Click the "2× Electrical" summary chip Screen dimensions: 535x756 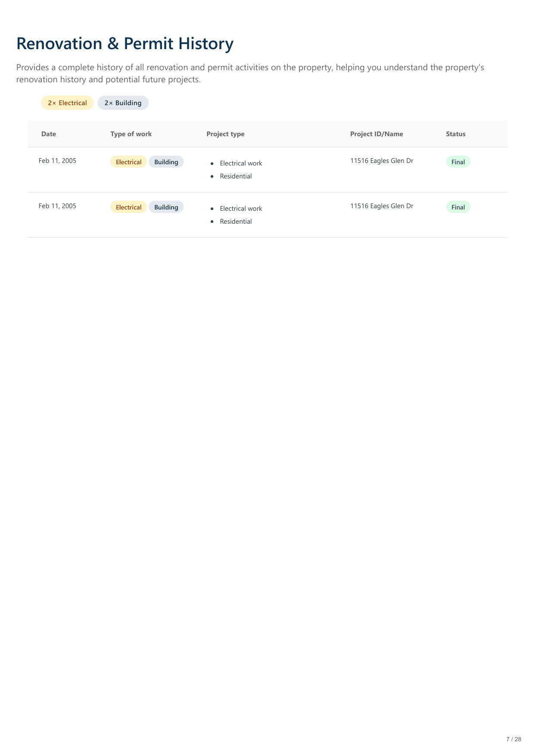67,103
